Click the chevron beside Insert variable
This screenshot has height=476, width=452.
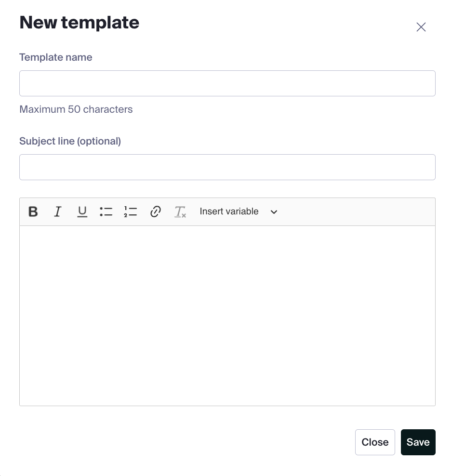[x=274, y=212]
